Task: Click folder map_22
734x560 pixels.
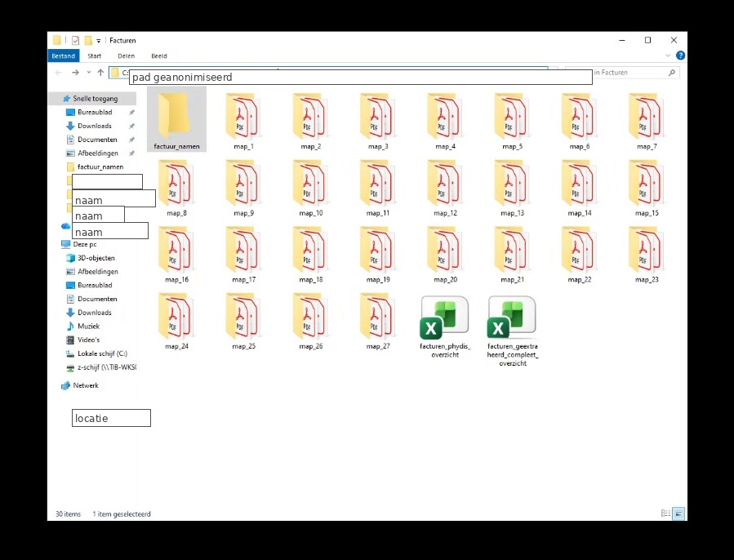Action: [580, 254]
